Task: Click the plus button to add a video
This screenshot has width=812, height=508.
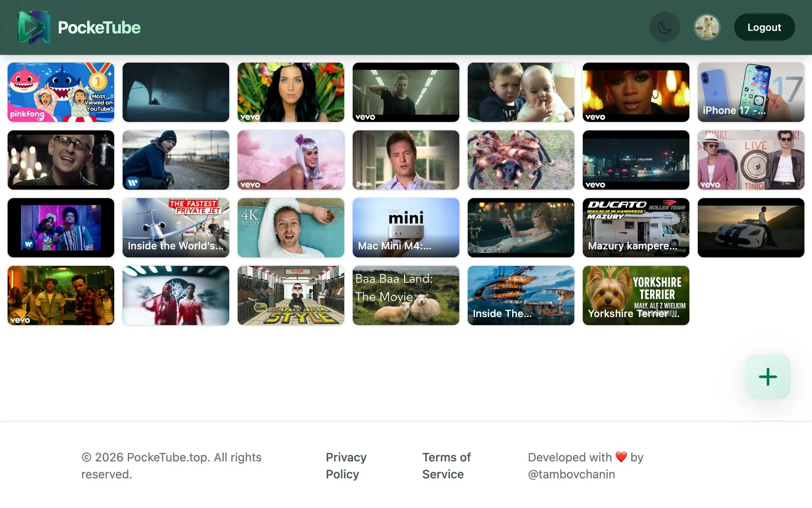Action: [x=768, y=377]
